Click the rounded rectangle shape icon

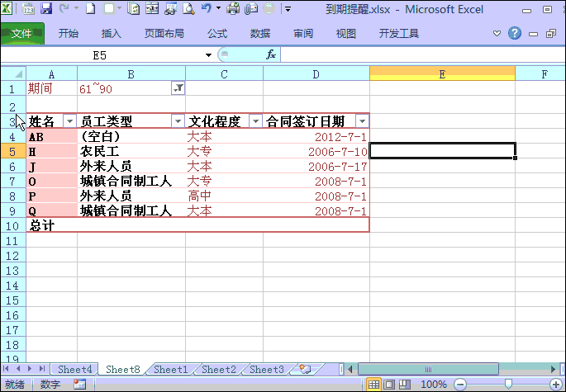pos(108,8)
